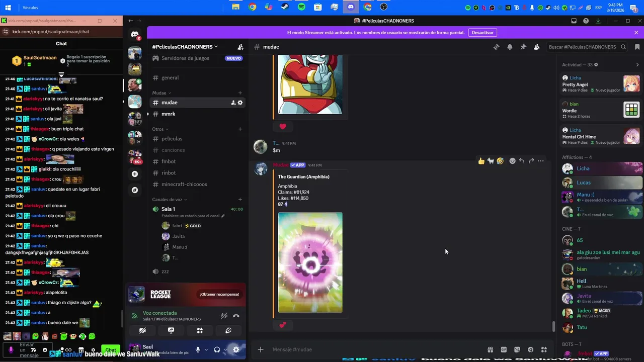This screenshot has height=362, width=644.
Task: Add thumbs up reaction on Mudae message
Action: coord(481,161)
